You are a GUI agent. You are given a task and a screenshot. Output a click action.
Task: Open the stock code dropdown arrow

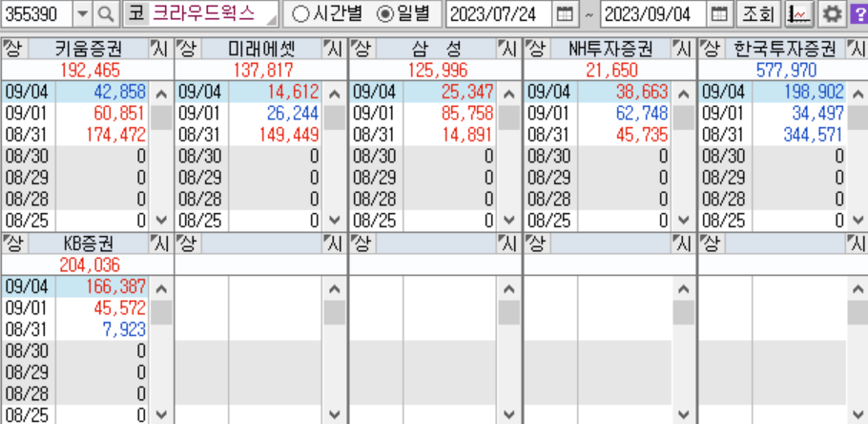82,14
